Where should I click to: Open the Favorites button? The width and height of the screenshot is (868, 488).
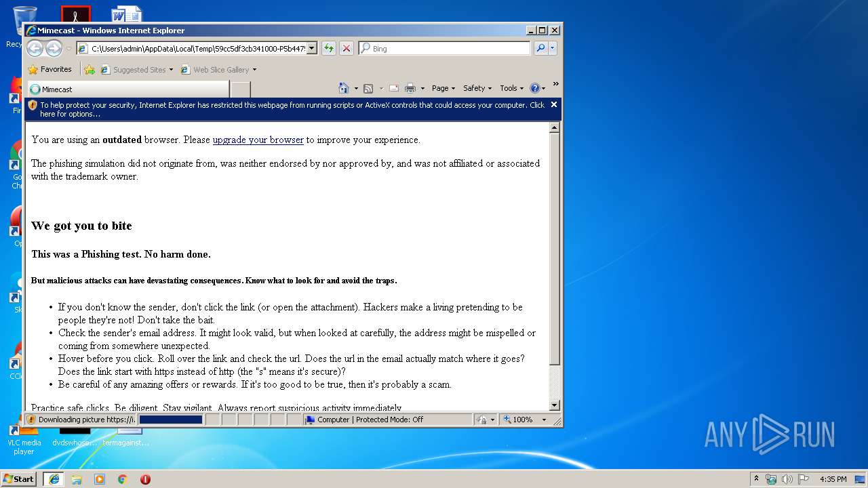click(x=50, y=69)
